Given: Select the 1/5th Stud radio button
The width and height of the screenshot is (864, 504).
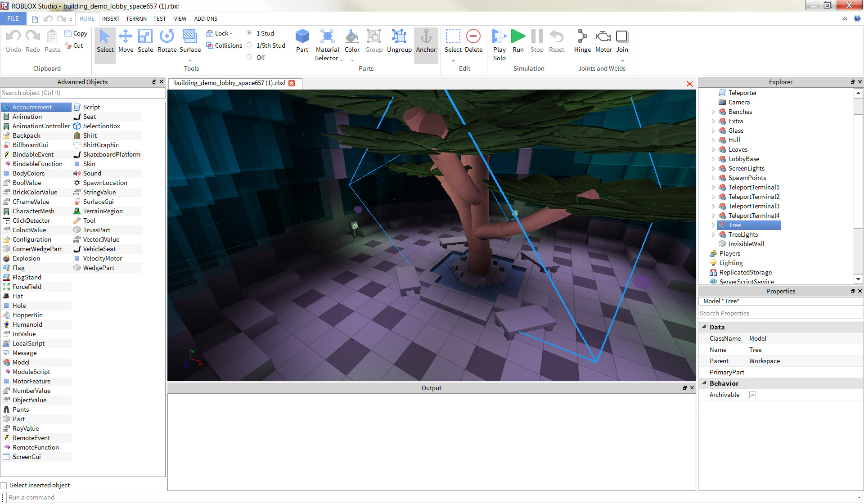Looking at the screenshot, I should [249, 45].
